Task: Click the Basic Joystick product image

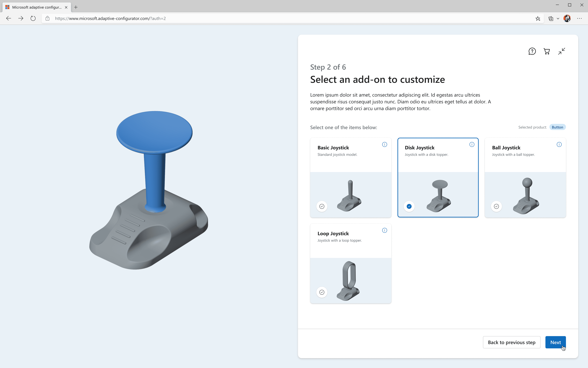Action: (349, 196)
